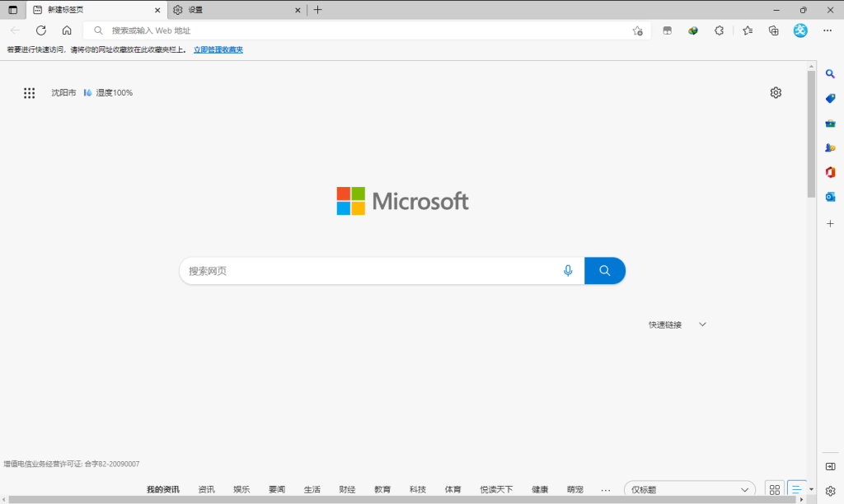Click the 搜索网页 search input field
This screenshot has width=844, height=504.
pos(371,271)
